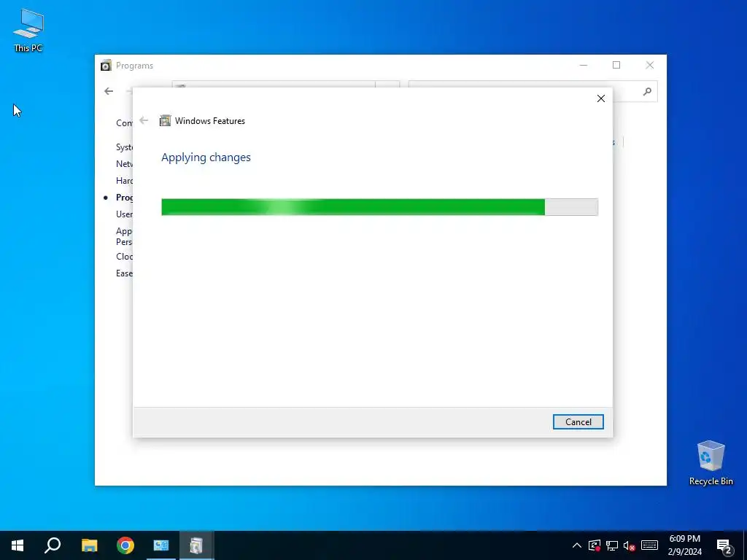Screen dimensions: 747x560
Task: Show hidden system tray icons
Action: [576, 545]
